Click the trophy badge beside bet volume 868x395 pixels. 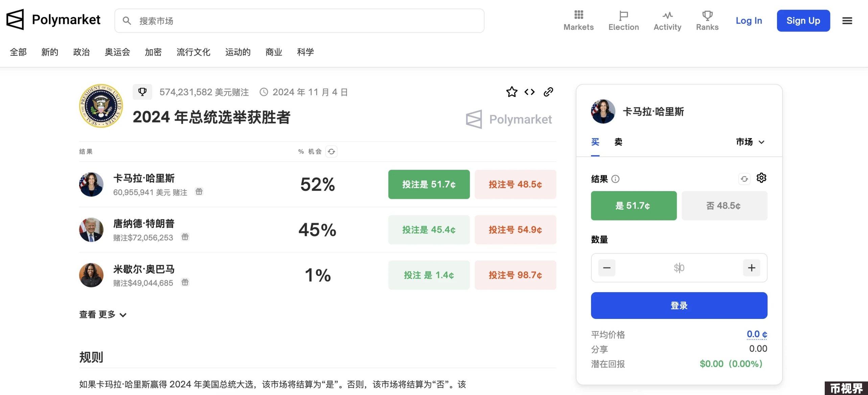(142, 92)
